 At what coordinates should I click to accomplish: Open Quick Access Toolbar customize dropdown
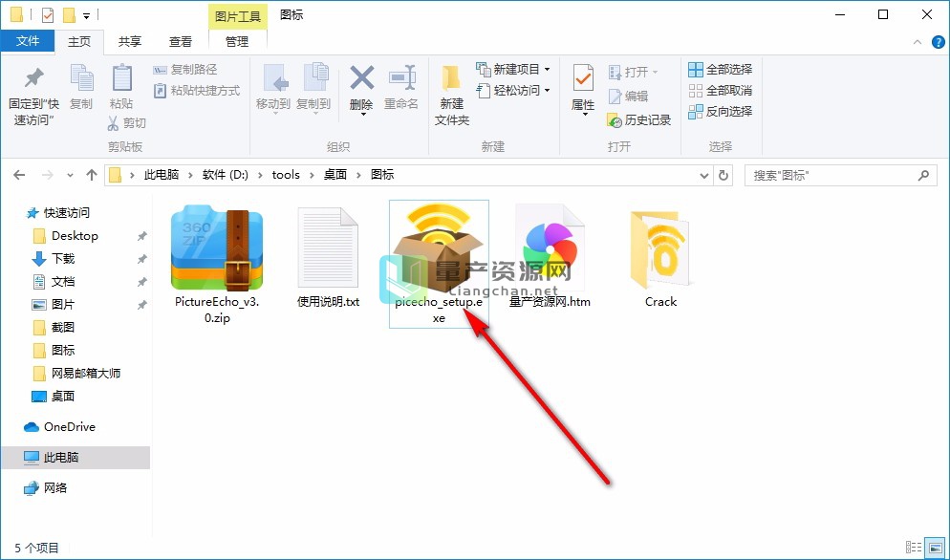coord(87,15)
